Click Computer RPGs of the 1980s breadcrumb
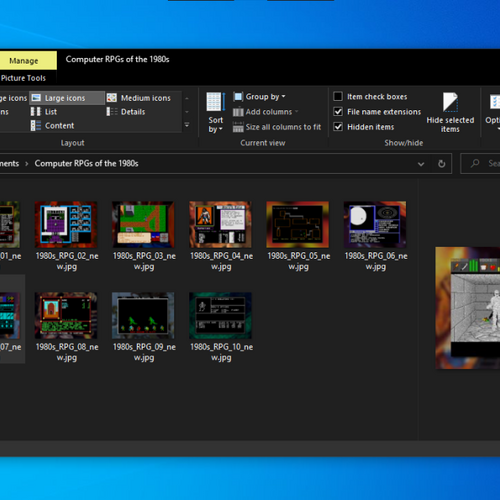 point(86,164)
